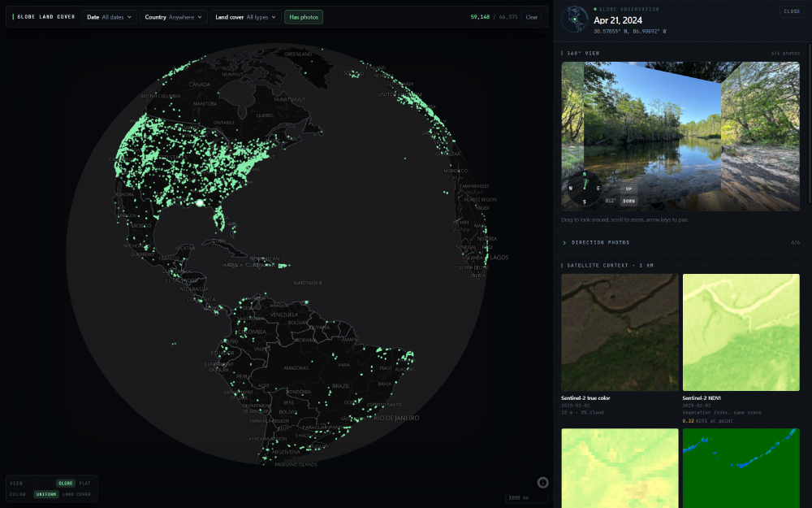Open the dark green land cover tile

tap(741, 468)
